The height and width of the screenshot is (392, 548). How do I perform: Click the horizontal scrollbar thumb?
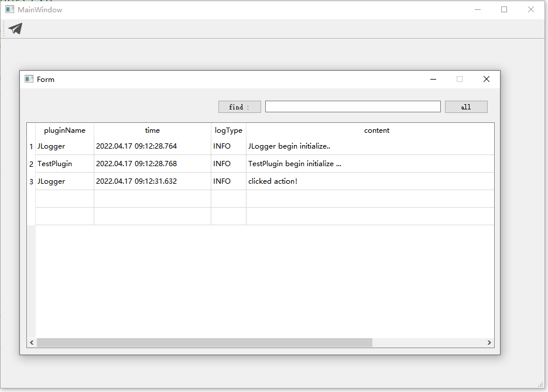point(204,343)
